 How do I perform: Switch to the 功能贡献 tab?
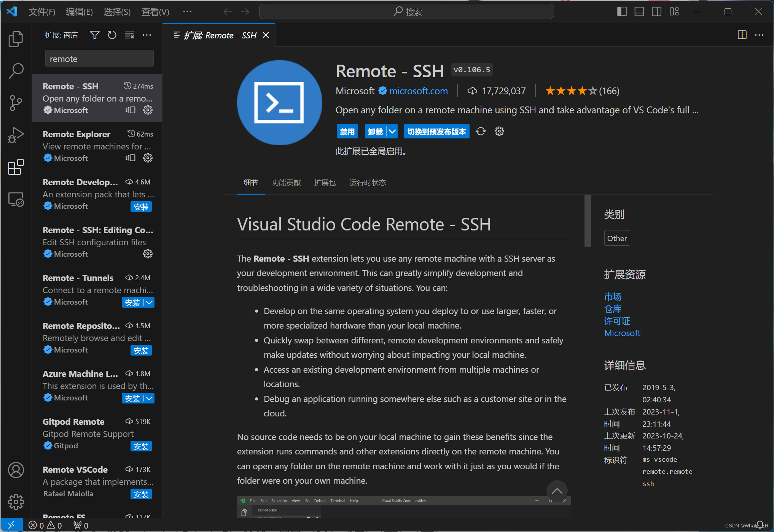pos(286,183)
